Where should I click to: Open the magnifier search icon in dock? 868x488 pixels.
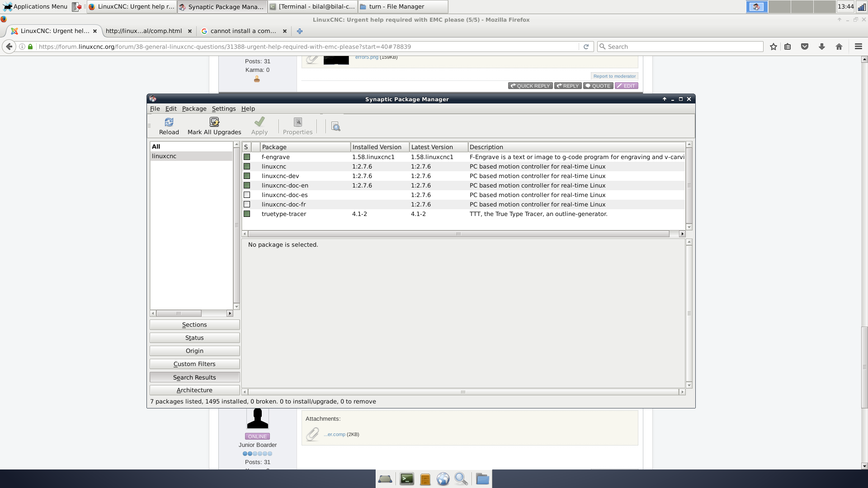[x=461, y=479]
